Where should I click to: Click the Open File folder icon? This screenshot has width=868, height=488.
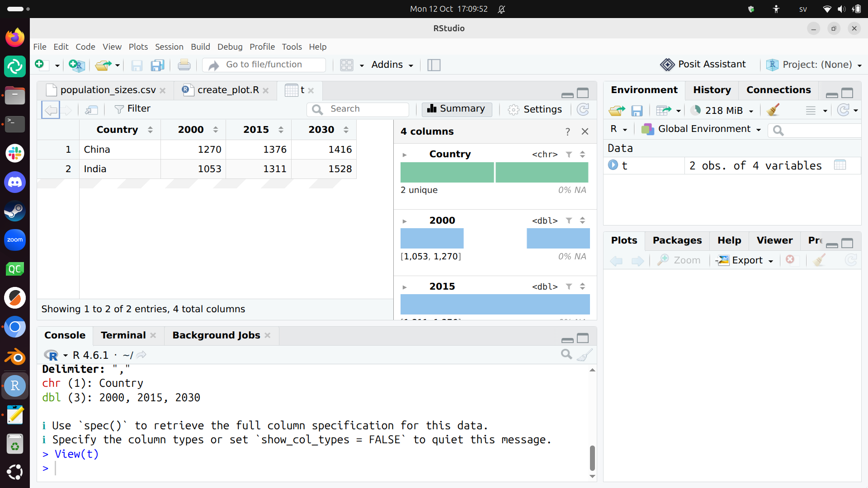coord(103,65)
